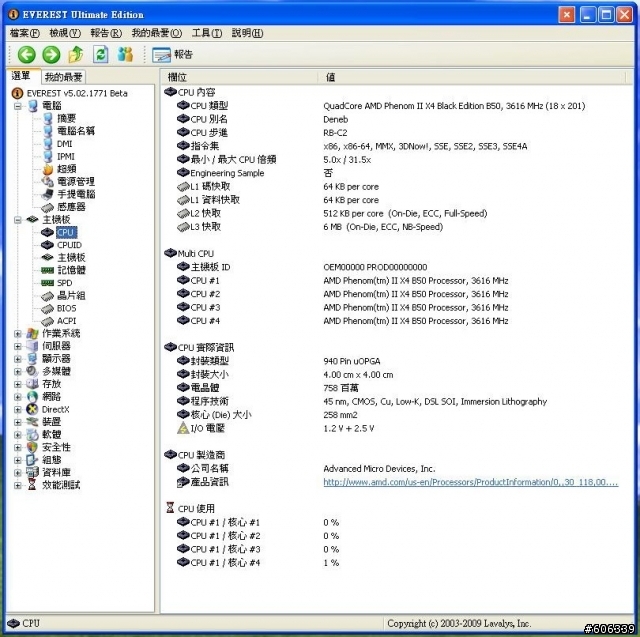Click the Windows flag icon for 作業系統

pos(32,333)
